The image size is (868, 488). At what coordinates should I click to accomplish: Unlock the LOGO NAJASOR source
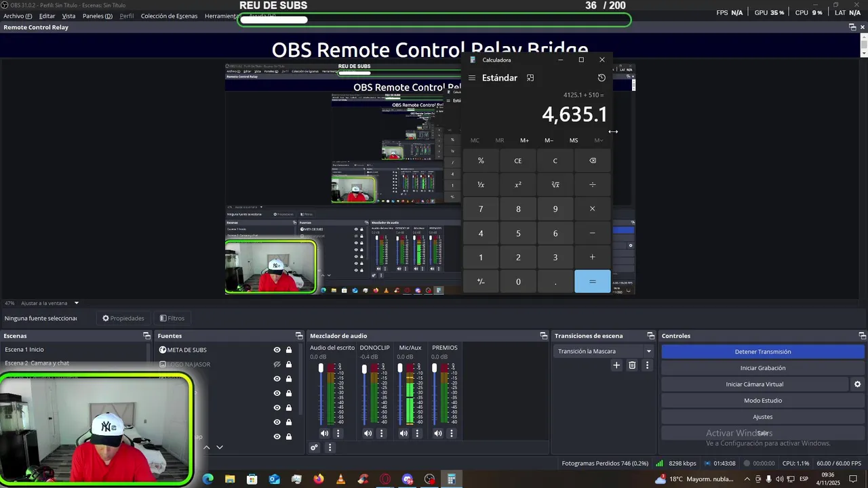(x=289, y=364)
